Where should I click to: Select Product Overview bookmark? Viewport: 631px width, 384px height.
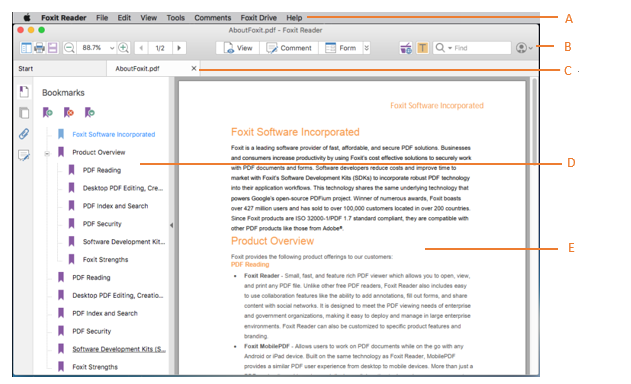click(x=99, y=152)
